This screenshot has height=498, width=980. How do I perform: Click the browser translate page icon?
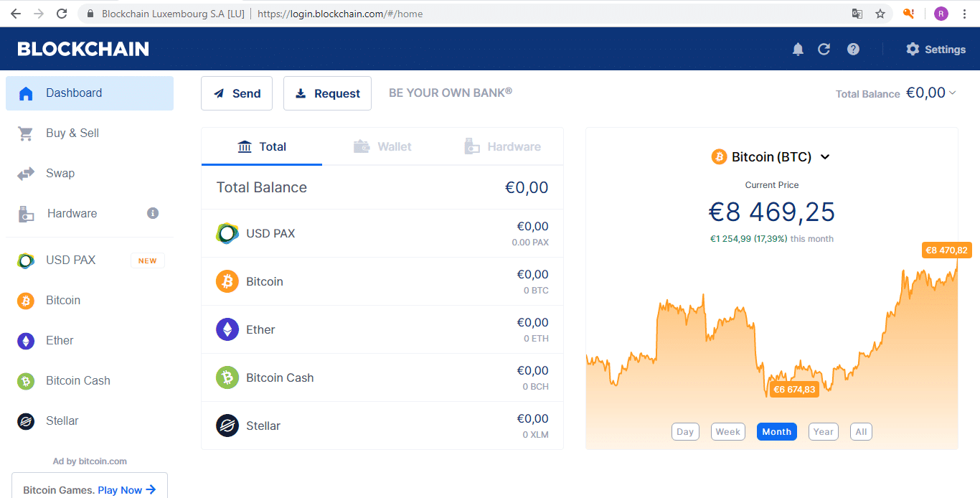tap(857, 14)
